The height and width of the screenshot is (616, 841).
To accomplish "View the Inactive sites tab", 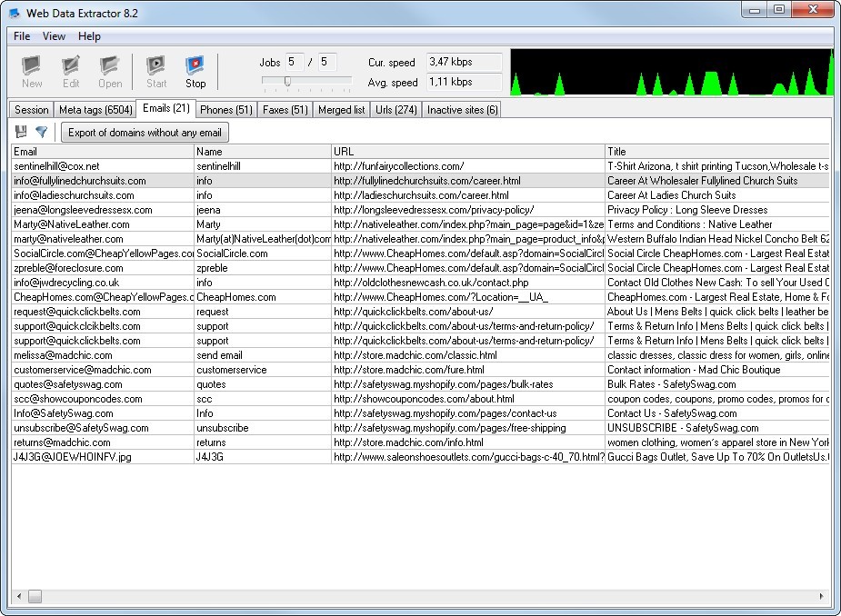I will click(464, 109).
